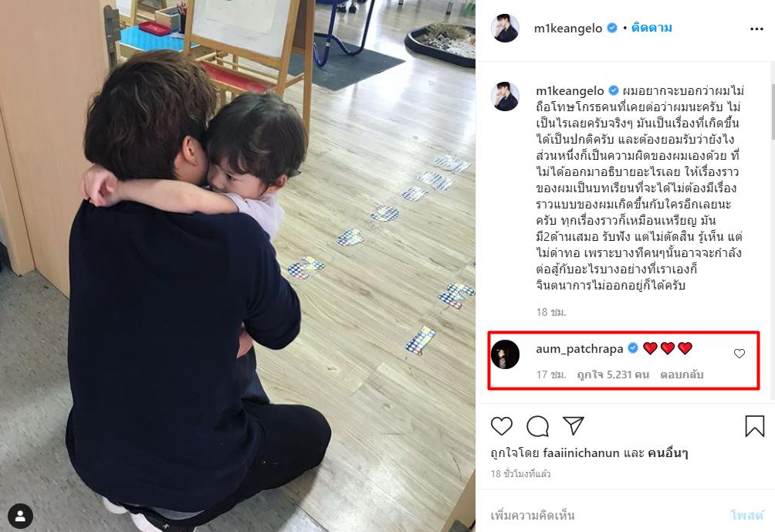The width and height of the screenshot is (775, 532).
Task: Click the tagged people icon on the photo
Action: pyautogui.click(x=20, y=517)
